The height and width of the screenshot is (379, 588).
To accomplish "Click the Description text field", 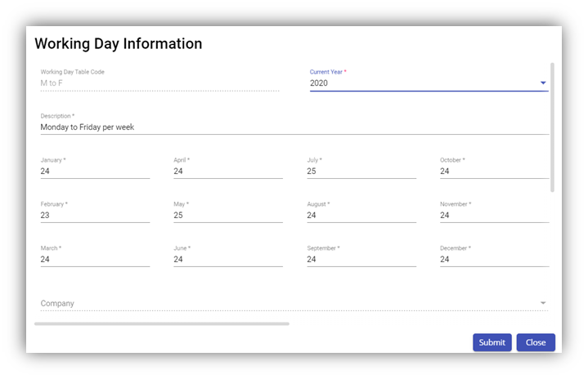I will click(294, 127).
